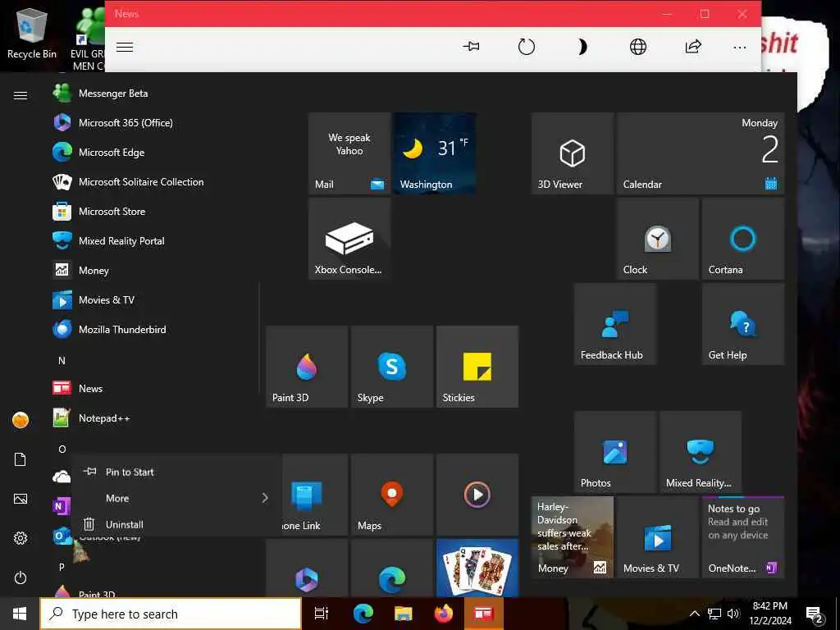
Task: Open the Washington weather tile
Action: [x=435, y=153]
